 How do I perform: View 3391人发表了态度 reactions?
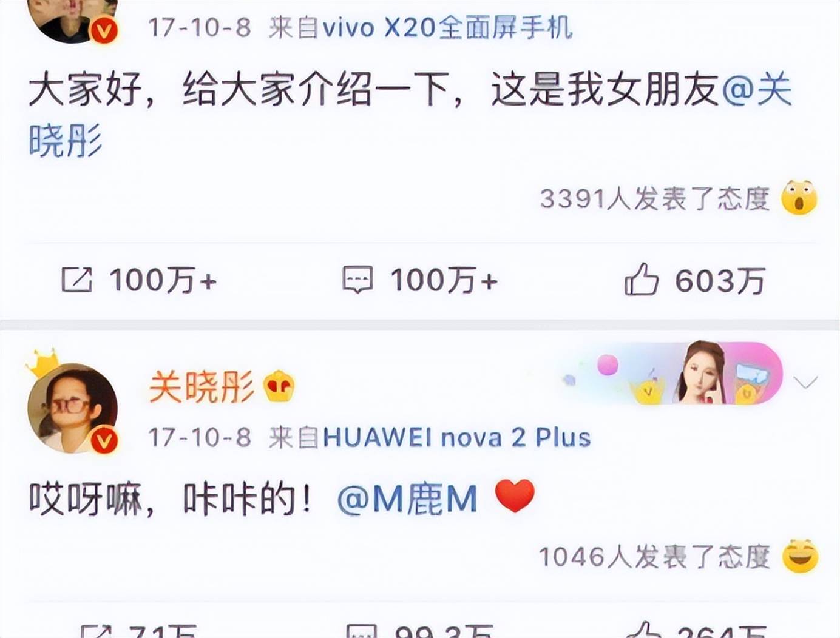coord(655,198)
